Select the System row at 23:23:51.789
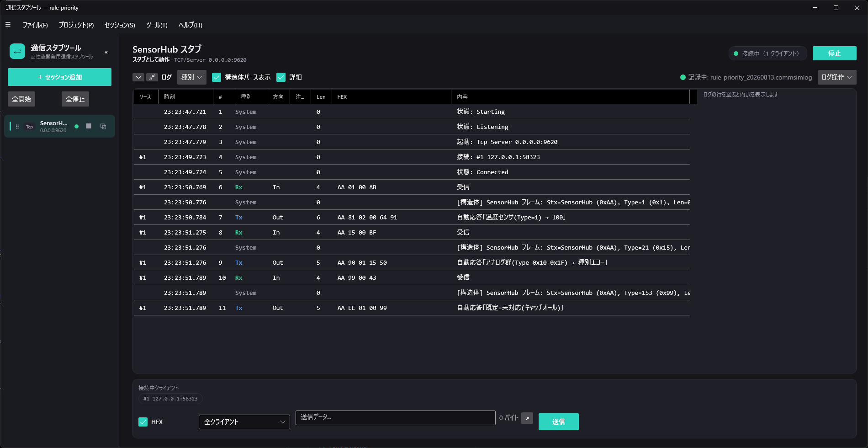Image resolution: width=868 pixels, height=448 pixels. point(412,293)
